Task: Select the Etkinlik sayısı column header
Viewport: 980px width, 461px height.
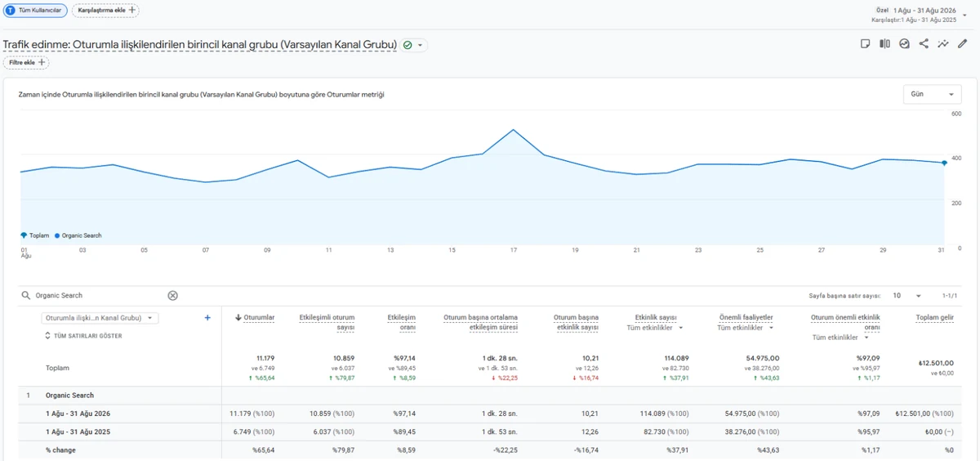Action: 656,317
